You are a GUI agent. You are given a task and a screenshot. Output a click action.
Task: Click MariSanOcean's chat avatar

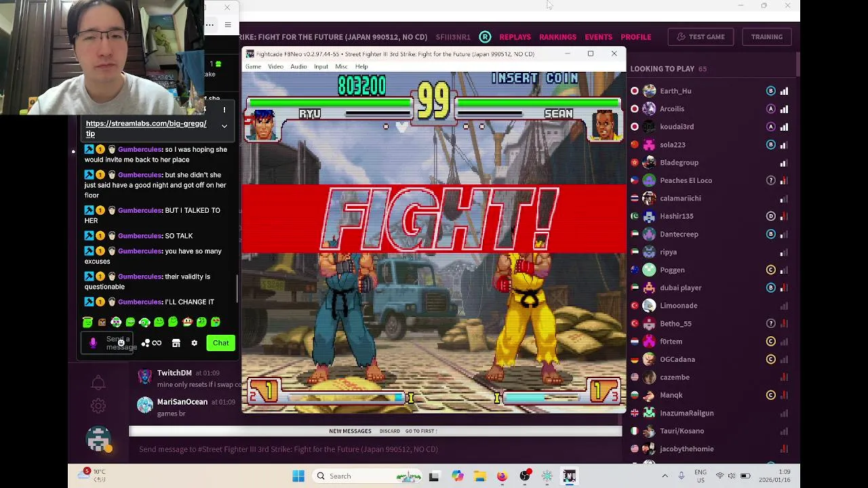point(144,405)
